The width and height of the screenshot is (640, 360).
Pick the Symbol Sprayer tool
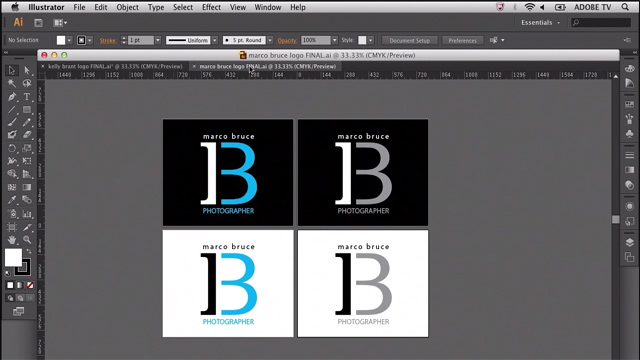click(x=12, y=213)
